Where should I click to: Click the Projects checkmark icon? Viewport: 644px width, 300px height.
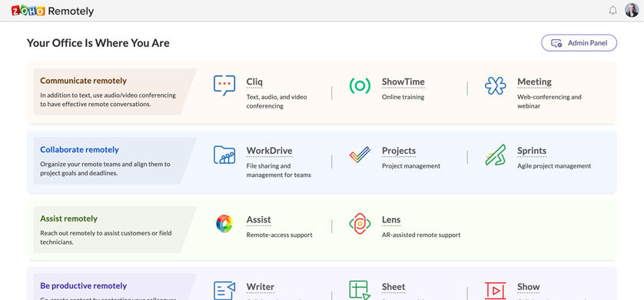[x=360, y=155]
